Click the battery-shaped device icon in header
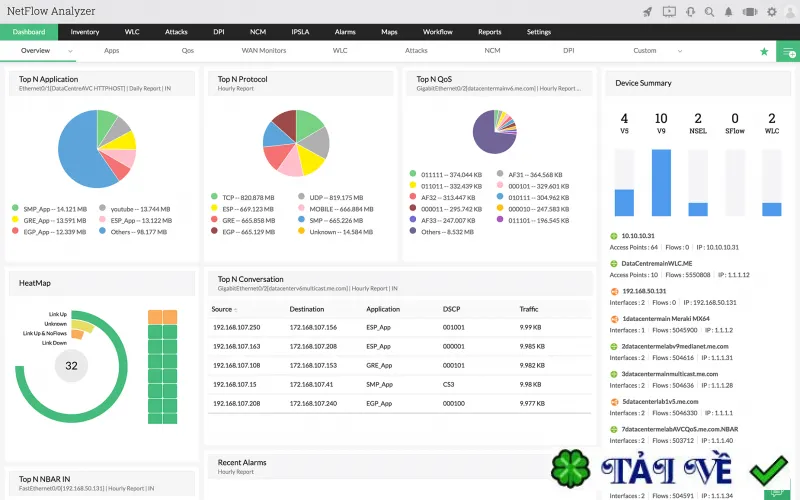Image resolution: width=800 pixels, height=500 pixels. coord(749,12)
